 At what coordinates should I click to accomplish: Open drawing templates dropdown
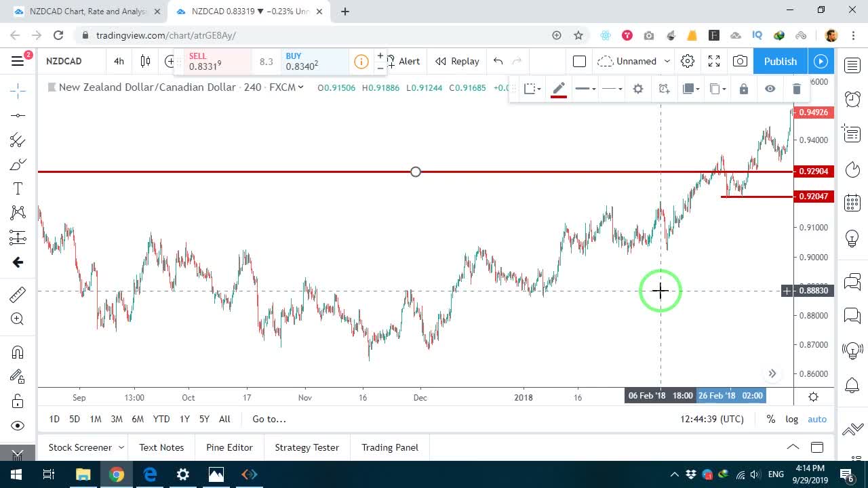click(x=532, y=89)
